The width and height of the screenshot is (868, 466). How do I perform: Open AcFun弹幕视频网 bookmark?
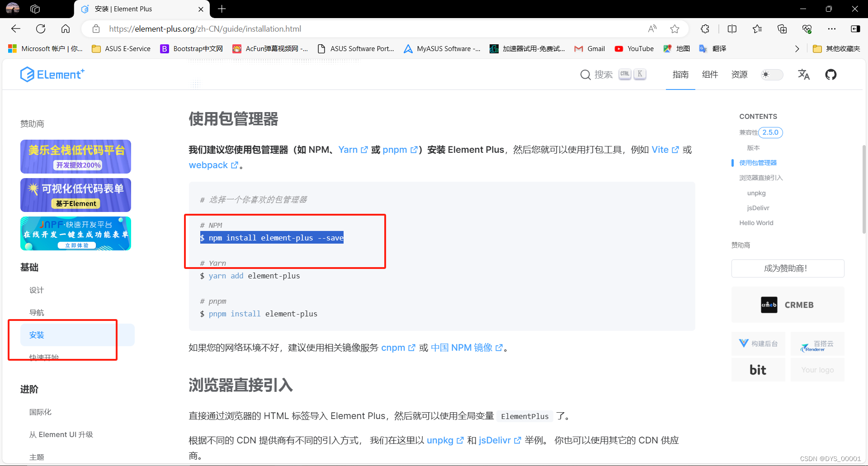coord(270,49)
